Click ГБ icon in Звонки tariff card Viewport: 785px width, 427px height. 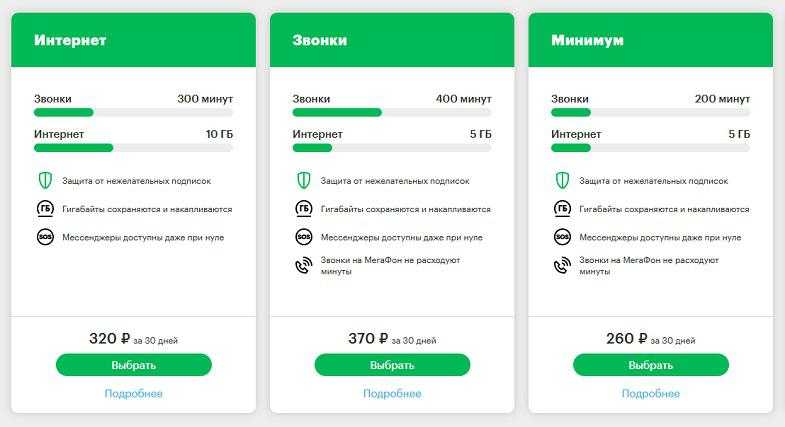tap(304, 208)
